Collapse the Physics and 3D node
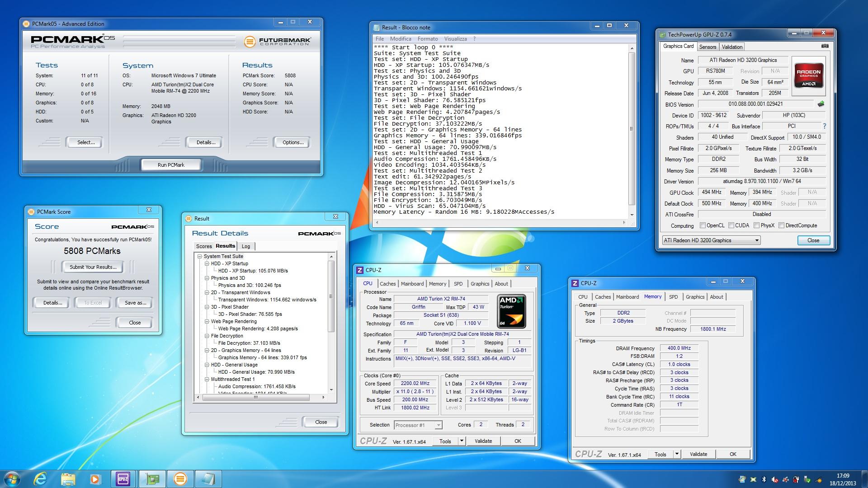 (x=207, y=278)
